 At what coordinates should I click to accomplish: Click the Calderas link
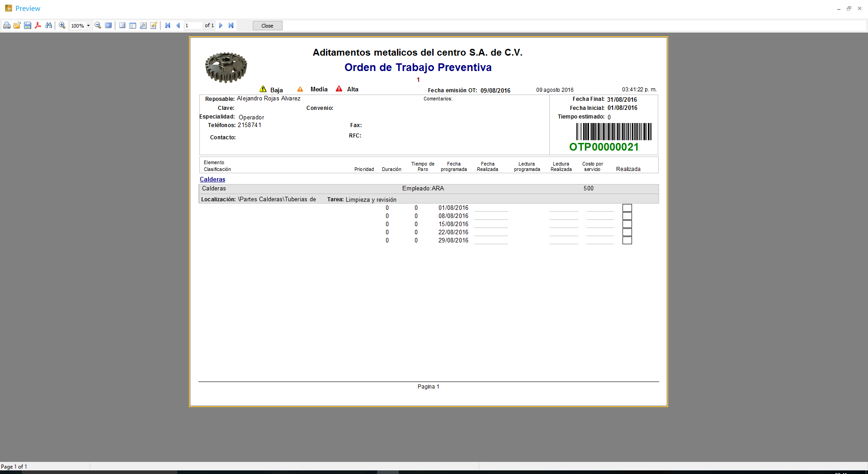click(212, 180)
